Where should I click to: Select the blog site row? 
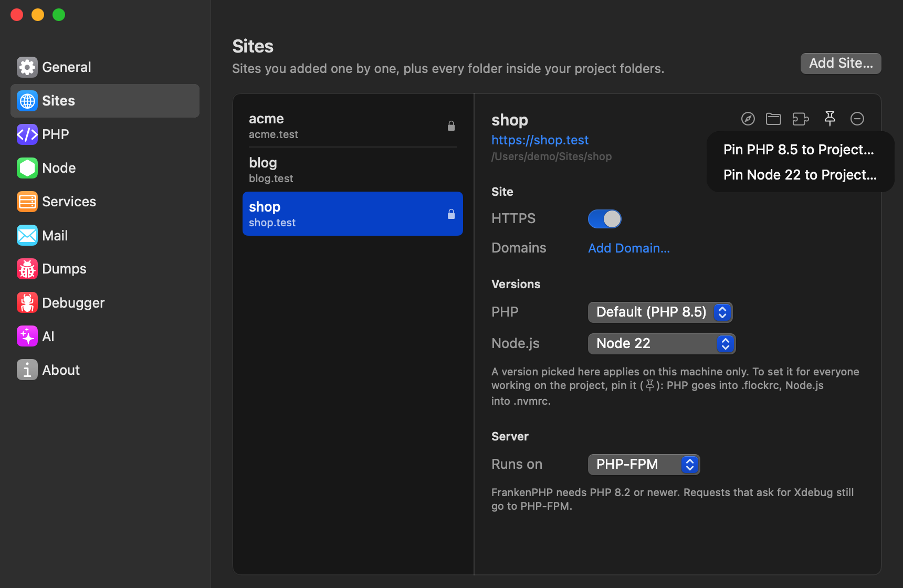pyautogui.click(x=352, y=170)
